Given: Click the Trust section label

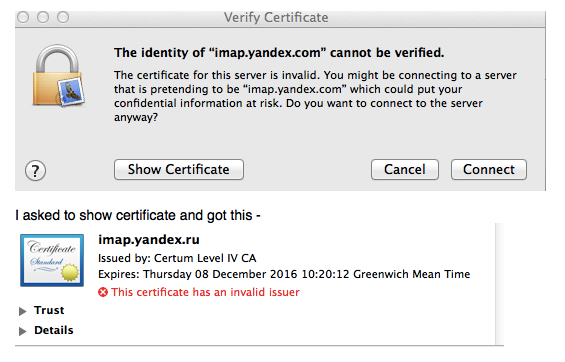Looking at the screenshot, I should coord(49,310).
